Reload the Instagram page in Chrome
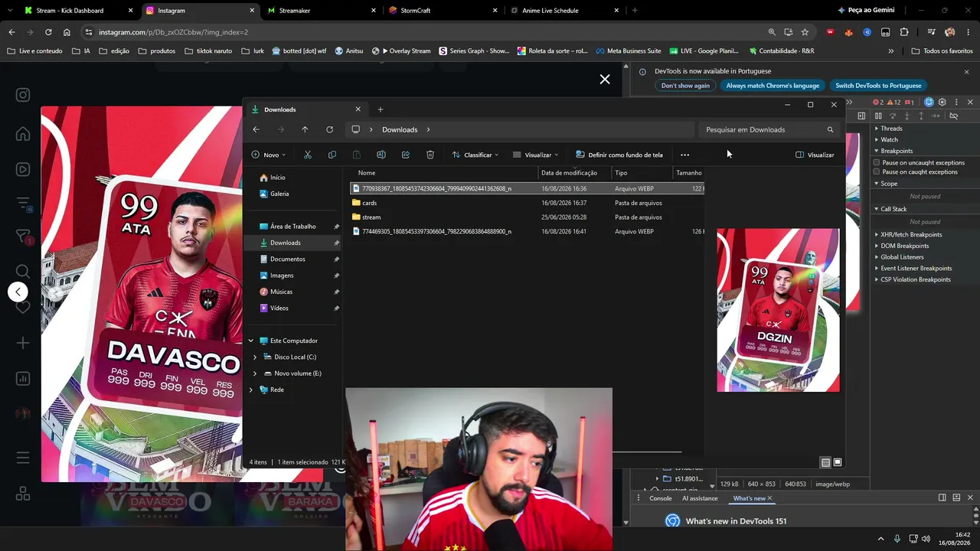Image resolution: width=980 pixels, height=551 pixels. coord(48,32)
